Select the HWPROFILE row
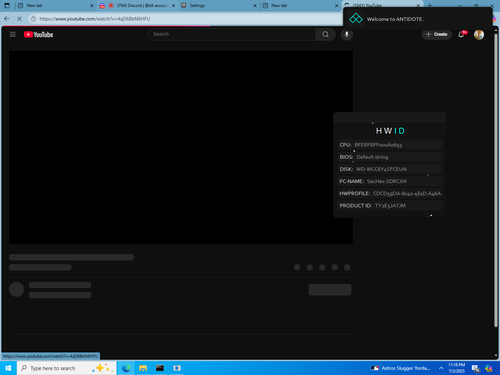 point(390,193)
